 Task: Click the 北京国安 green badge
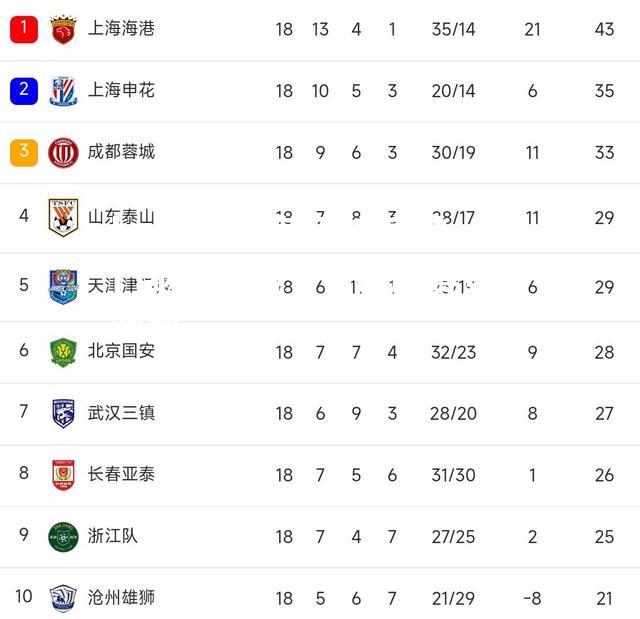(x=63, y=352)
